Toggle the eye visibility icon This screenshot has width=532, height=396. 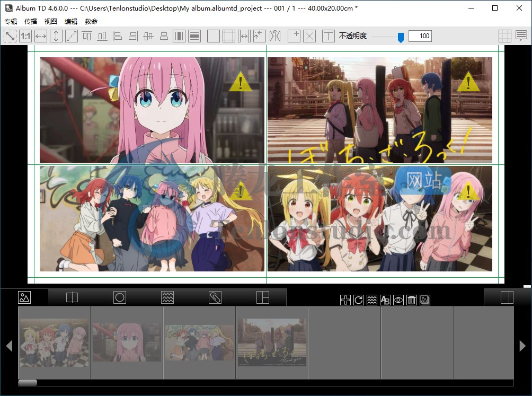[398, 300]
